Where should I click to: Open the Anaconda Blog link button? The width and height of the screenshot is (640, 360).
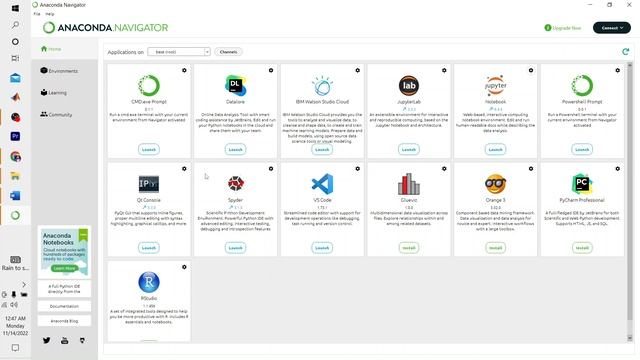[64, 321]
